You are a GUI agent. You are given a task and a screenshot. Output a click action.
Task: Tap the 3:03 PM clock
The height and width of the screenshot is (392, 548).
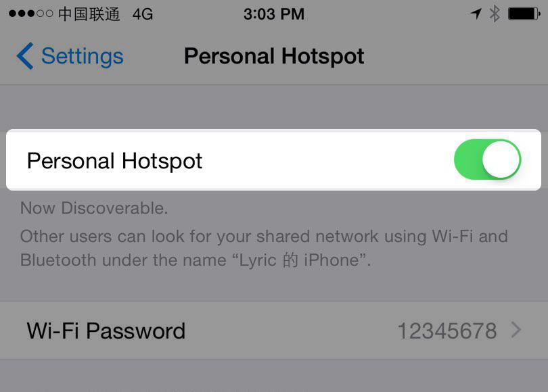274,14
